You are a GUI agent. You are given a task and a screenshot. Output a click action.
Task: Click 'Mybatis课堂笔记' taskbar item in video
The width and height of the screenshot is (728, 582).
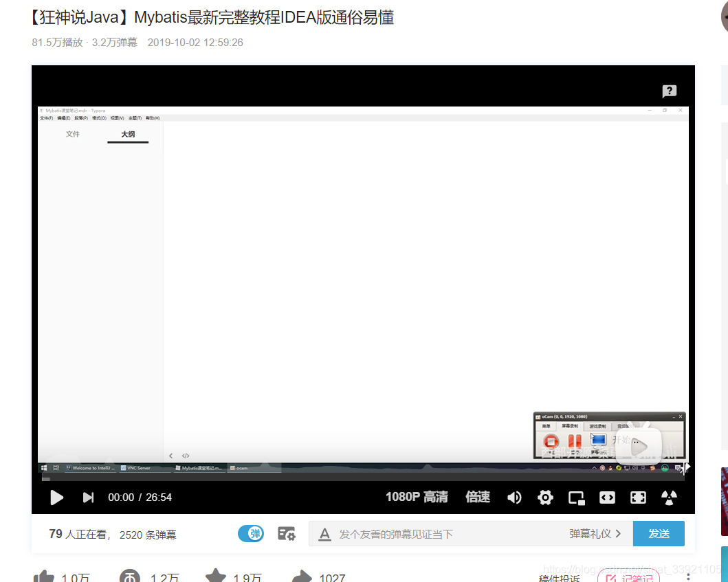[x=199, y=468]
